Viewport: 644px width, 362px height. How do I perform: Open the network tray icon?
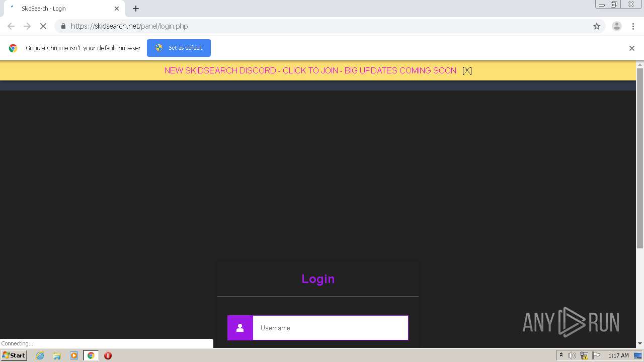pos(584,355)
